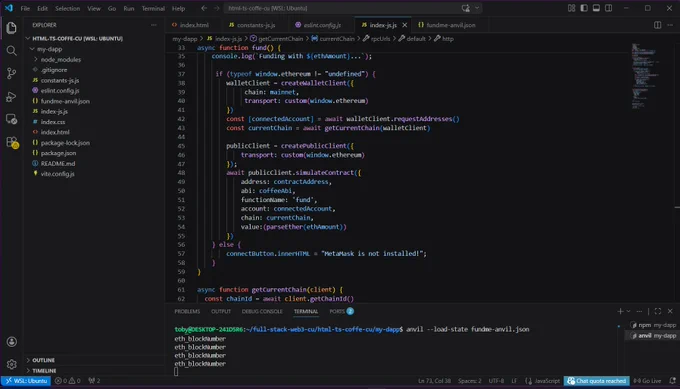680x389 pixels.
Task: Click the VS Code logo icon
Action: tap(9, 8)
